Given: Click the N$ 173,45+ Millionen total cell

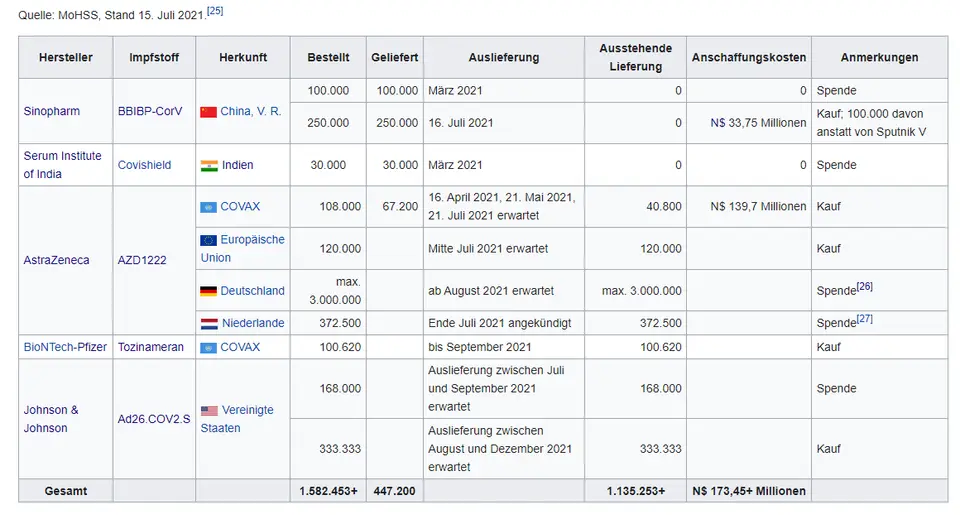Looking at the screenshot, I should (749, 491).
